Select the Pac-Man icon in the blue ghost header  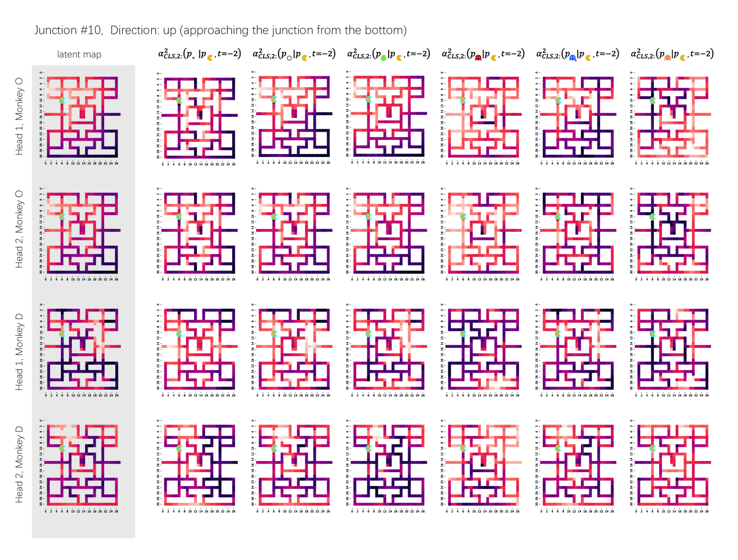[x=588, y=57]
